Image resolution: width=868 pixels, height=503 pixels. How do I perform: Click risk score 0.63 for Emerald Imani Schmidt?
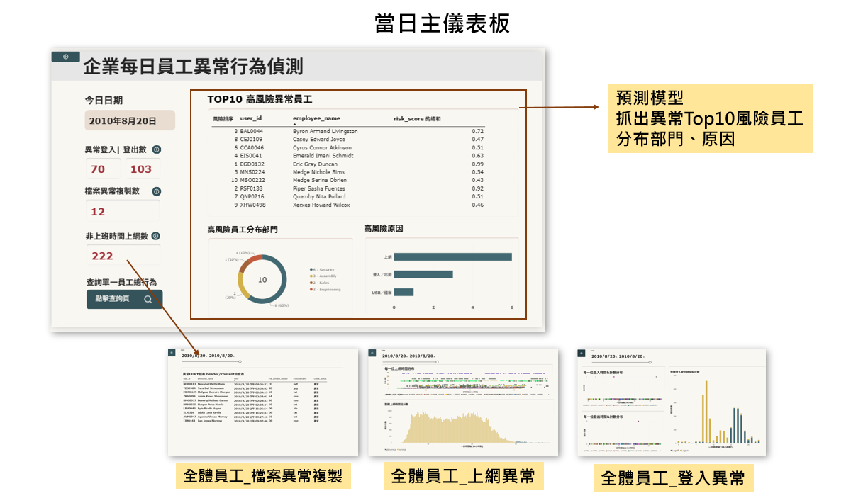(x=478, y=156)
